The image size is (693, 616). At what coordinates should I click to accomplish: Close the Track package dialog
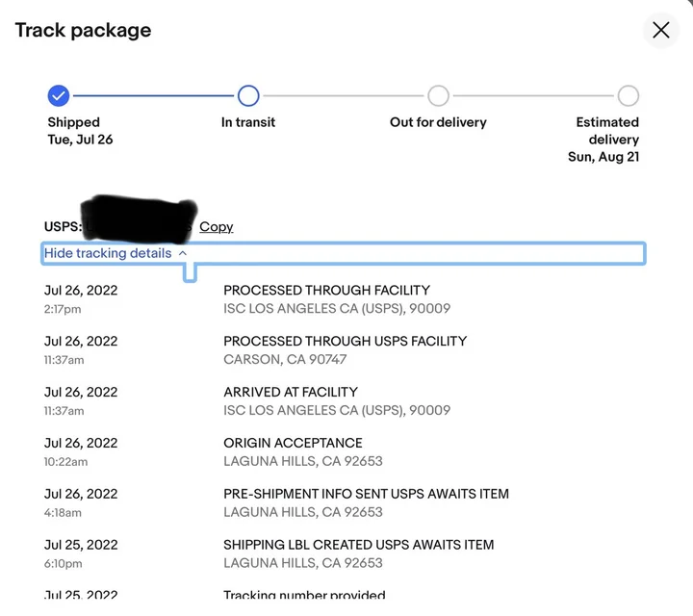click(661, 30)
